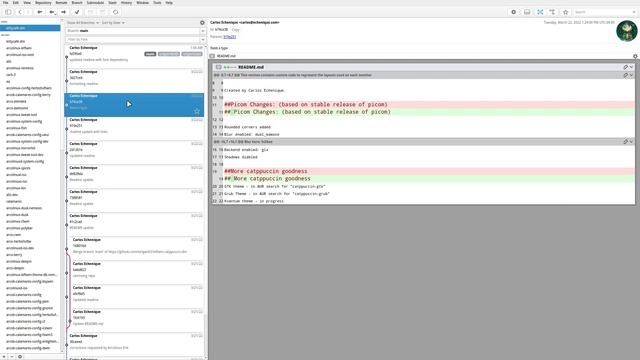Click sidebar settings gear at bottom-left
The width and height of the screenshot is (640, 360).
tap(20, 357)
